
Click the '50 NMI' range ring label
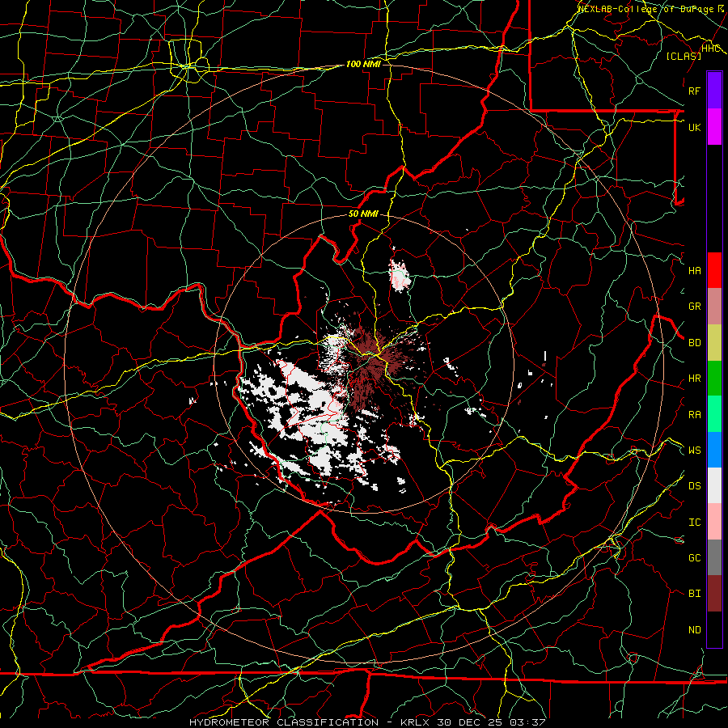(363, 214)
